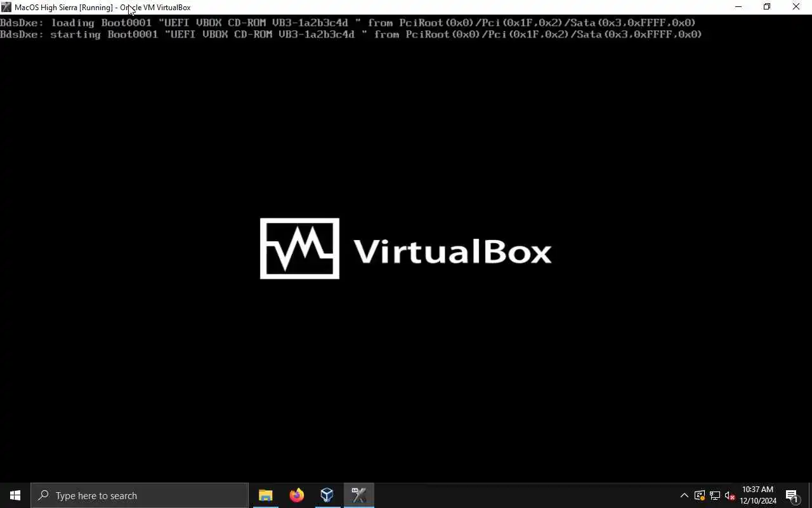Launch Firefox from the taskbar
The width and height of the screenshot is (812, 508).
(x=296, y=495)
